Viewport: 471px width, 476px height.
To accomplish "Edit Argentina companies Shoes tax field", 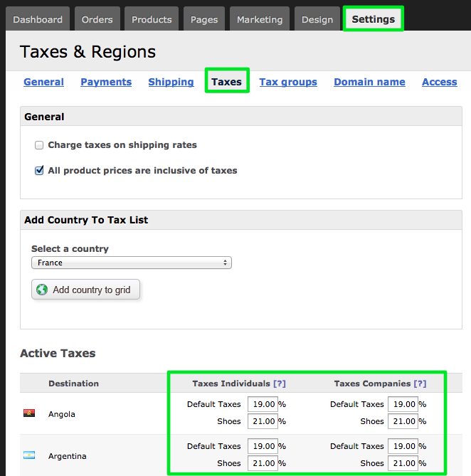I will click(x=403, y=463).
